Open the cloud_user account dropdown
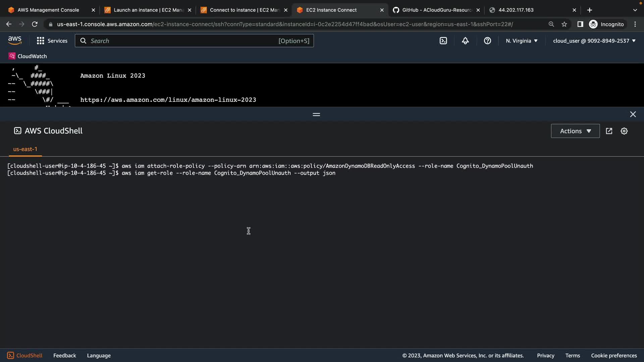The width and height of the screenshot is (644, 362). pyautogui.click(x=594, y=41)
